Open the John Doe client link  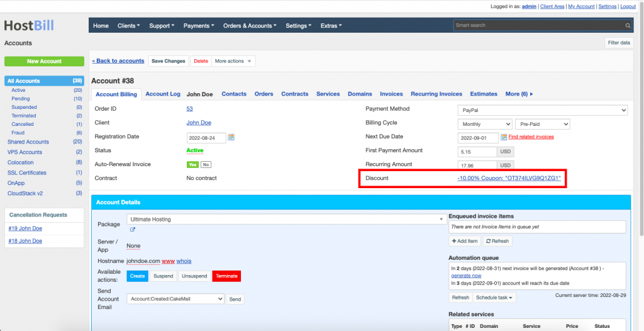click(x=199, y=123)
